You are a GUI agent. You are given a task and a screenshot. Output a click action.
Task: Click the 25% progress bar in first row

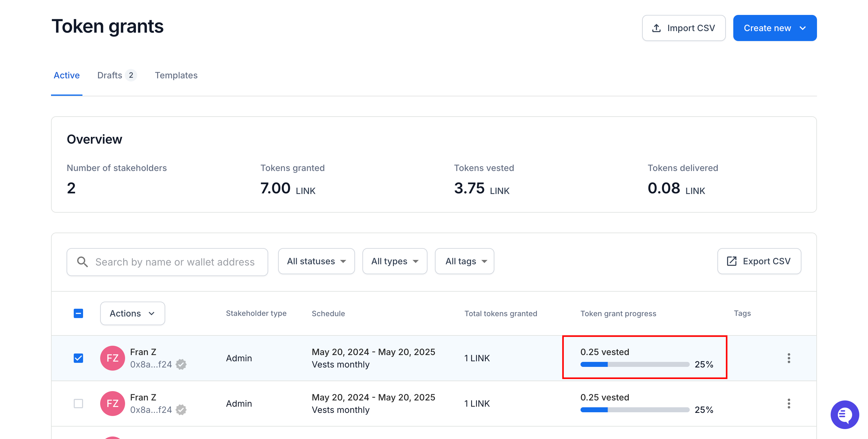coord(635,364)
